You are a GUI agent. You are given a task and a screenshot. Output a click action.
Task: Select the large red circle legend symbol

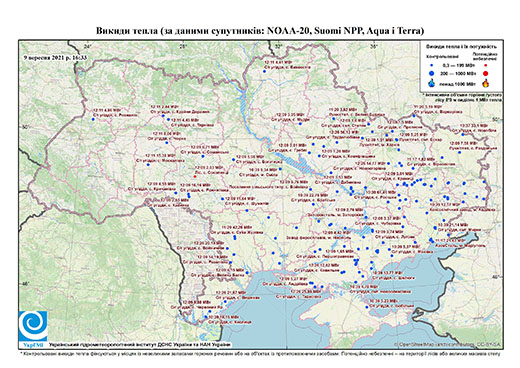(x=485, y=73)
